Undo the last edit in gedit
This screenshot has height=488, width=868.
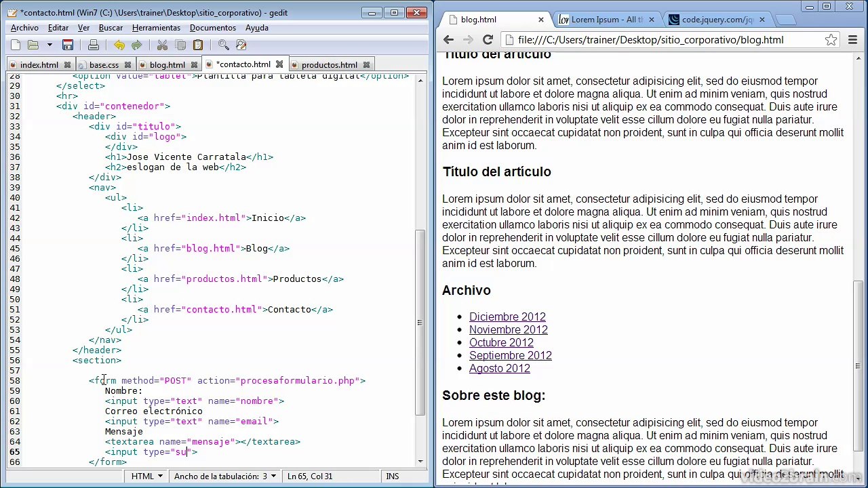pyautogui.click(x=119, y=45)
